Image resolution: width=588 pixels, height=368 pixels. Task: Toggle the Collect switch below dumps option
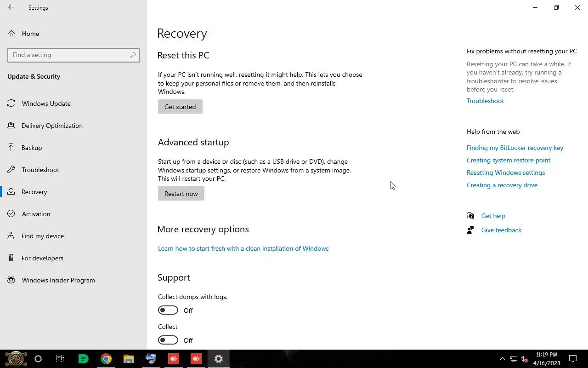pyautogui.click(x=168, y=340)
